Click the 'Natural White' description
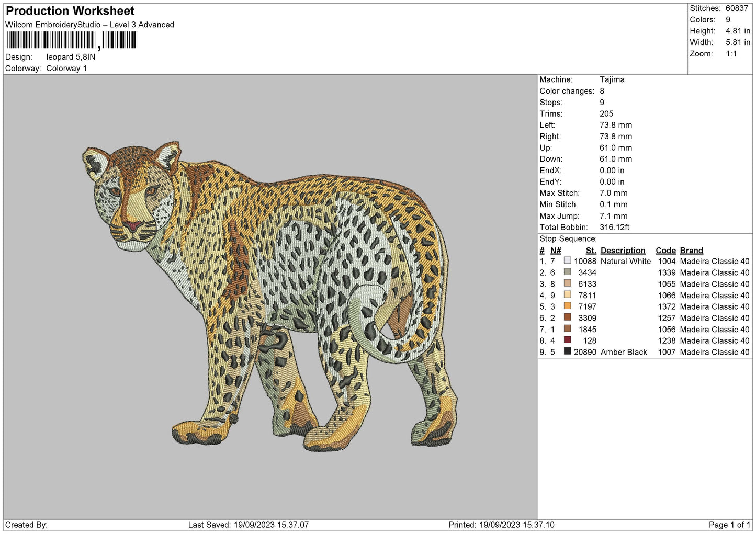The width and height of the screenshot is (756, 534). (x=626, y=262)
